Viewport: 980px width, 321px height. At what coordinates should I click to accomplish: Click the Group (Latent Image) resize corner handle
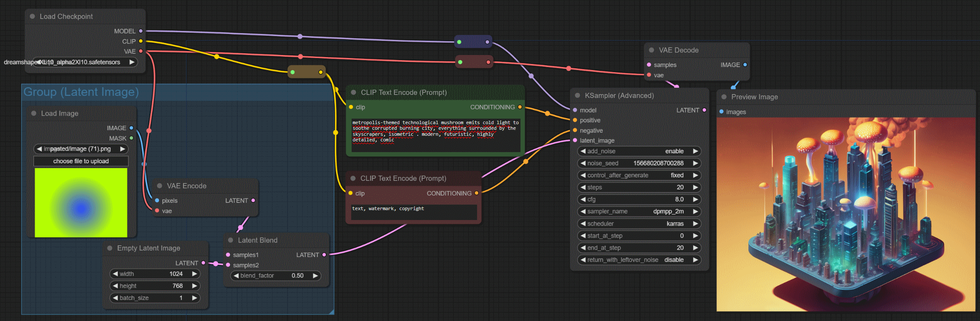pyautogui.click(x=331, y=311)
